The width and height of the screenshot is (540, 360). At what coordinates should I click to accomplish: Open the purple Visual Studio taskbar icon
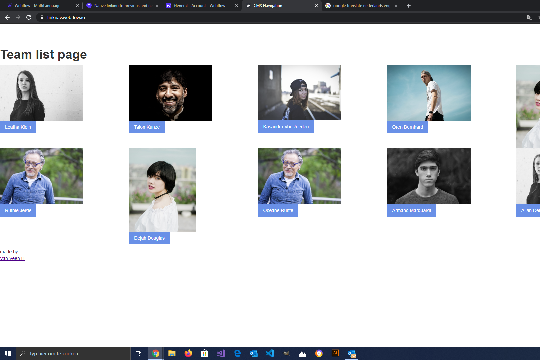point(221,353)
